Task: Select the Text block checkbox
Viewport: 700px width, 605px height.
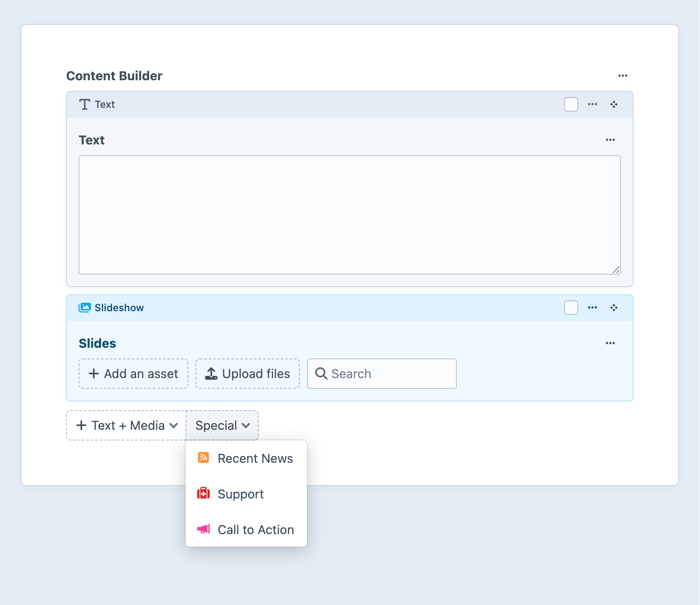Action: tap(571, 104)
